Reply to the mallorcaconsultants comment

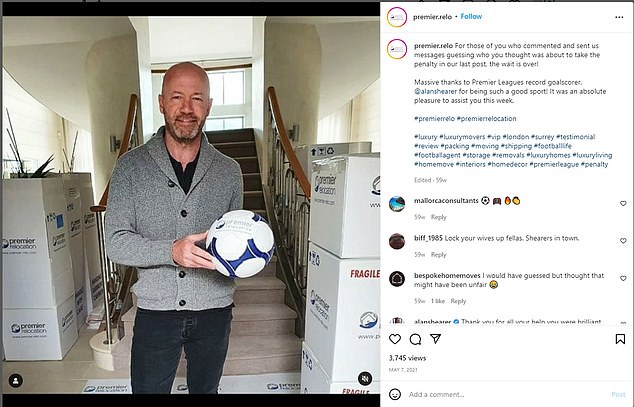point(439,217)
